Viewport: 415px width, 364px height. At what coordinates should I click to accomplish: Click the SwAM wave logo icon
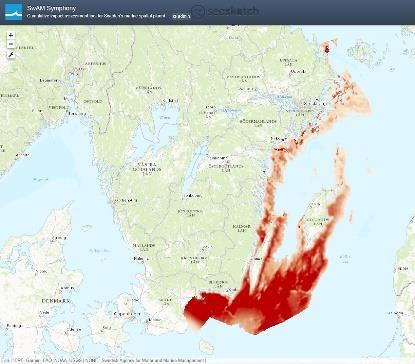pos(14,12)
